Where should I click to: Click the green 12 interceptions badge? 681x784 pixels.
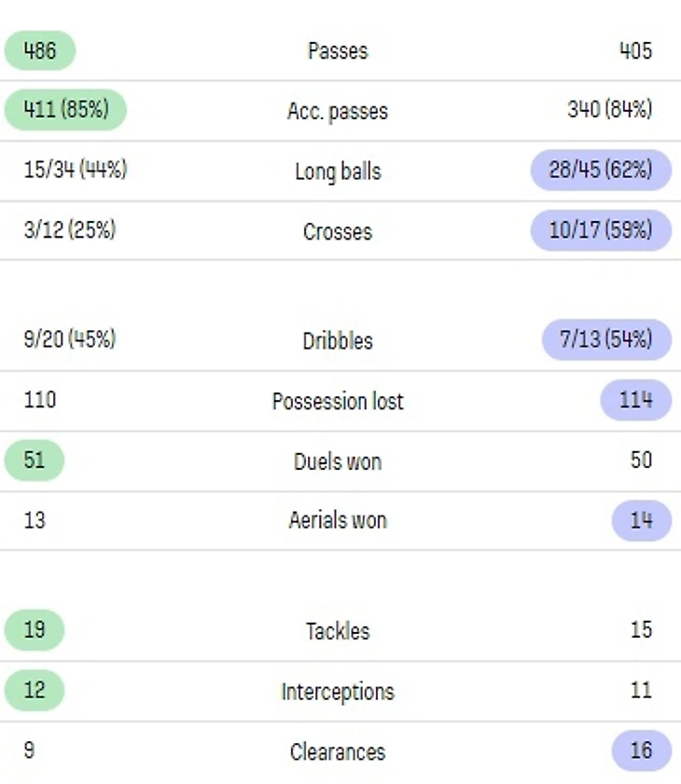35,690
